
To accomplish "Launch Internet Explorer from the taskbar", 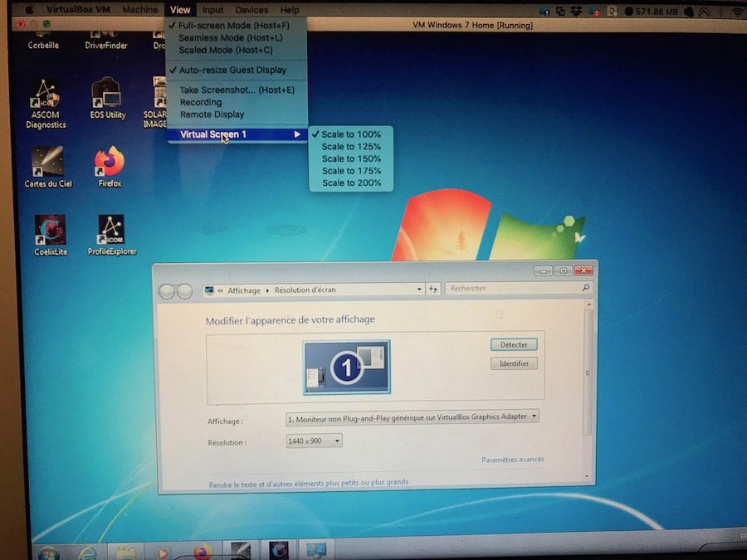I will click(88, 553).
